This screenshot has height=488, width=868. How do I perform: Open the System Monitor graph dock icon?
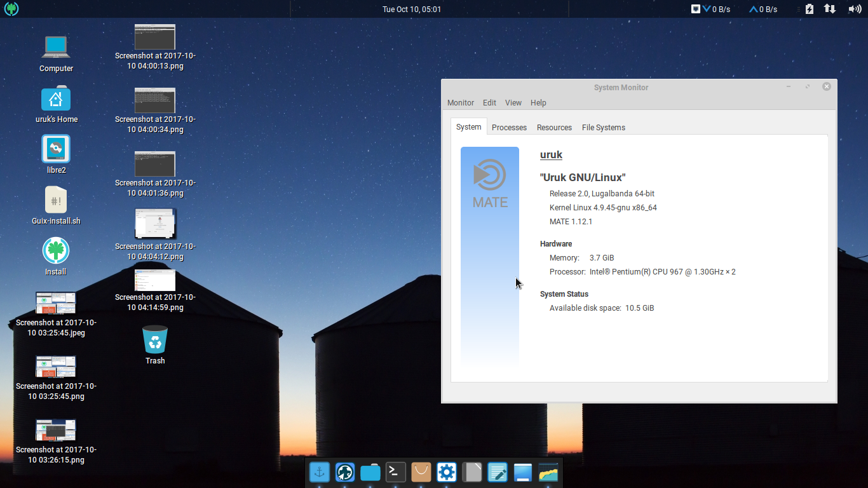pos(548,472)
